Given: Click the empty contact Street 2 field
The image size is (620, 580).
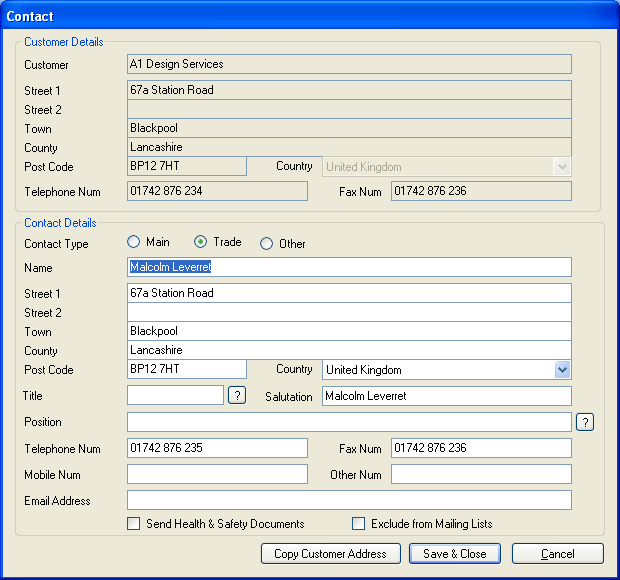Looking at the screenshot, I should (x=349, y=312).
